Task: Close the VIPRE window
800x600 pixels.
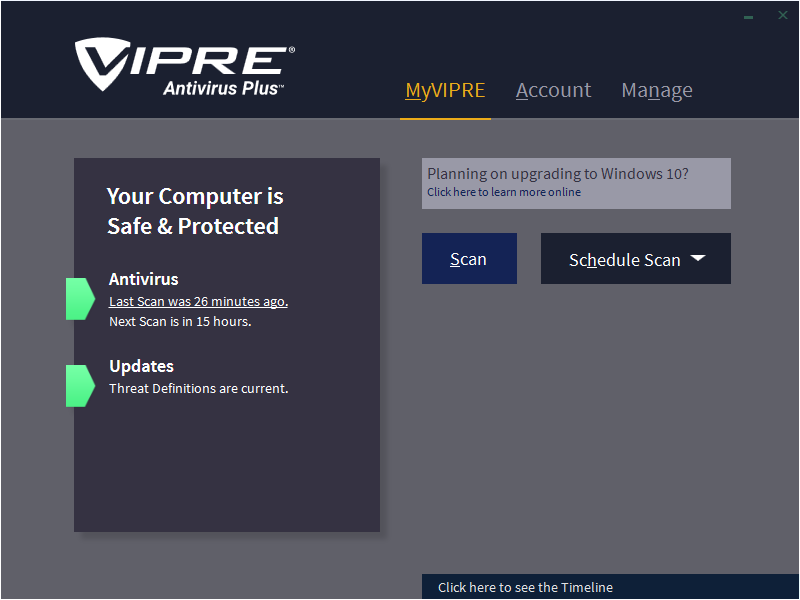Action: (x=783, y=15)
